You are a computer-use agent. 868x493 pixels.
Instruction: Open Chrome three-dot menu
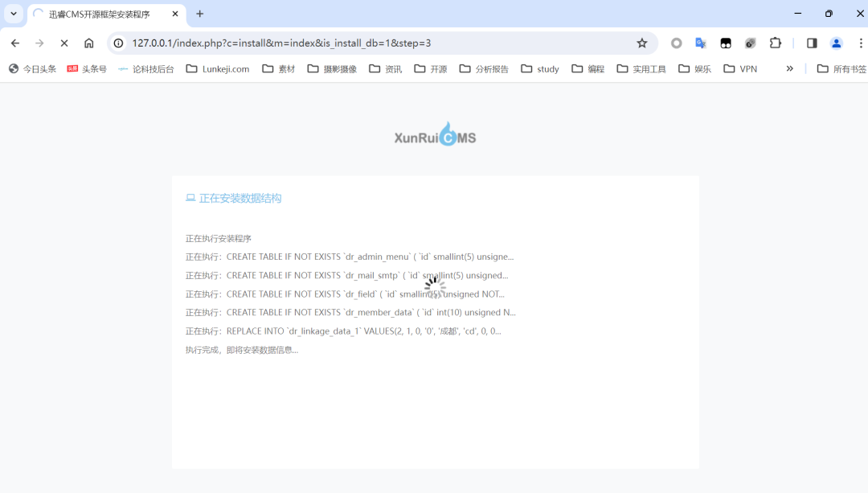[x=860, y=43]
